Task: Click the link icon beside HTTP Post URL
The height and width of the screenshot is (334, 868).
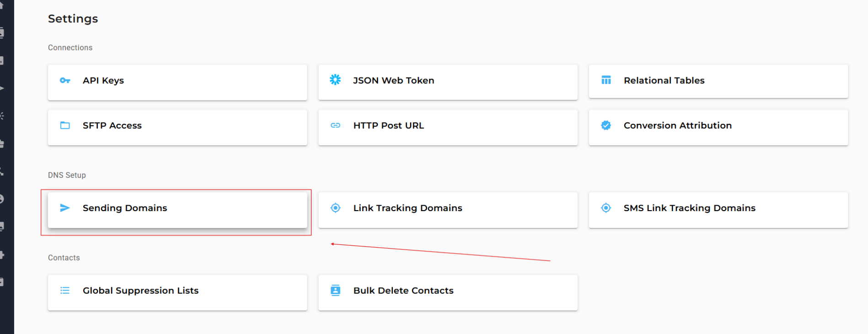Action: 335,125
